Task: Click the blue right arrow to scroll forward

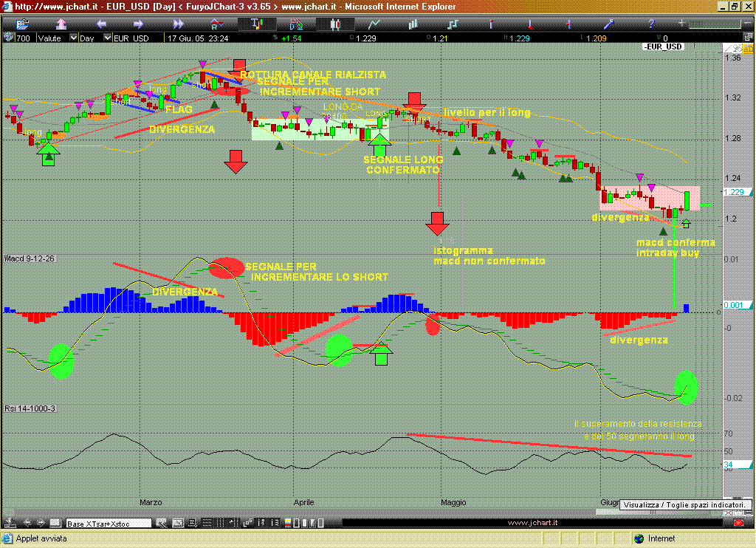Action: (138, 24)
